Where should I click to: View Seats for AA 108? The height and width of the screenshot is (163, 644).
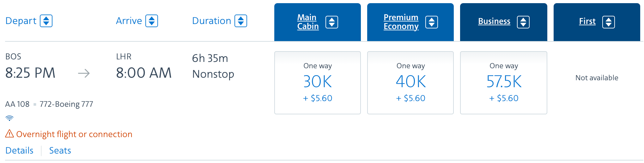(60, 150)
